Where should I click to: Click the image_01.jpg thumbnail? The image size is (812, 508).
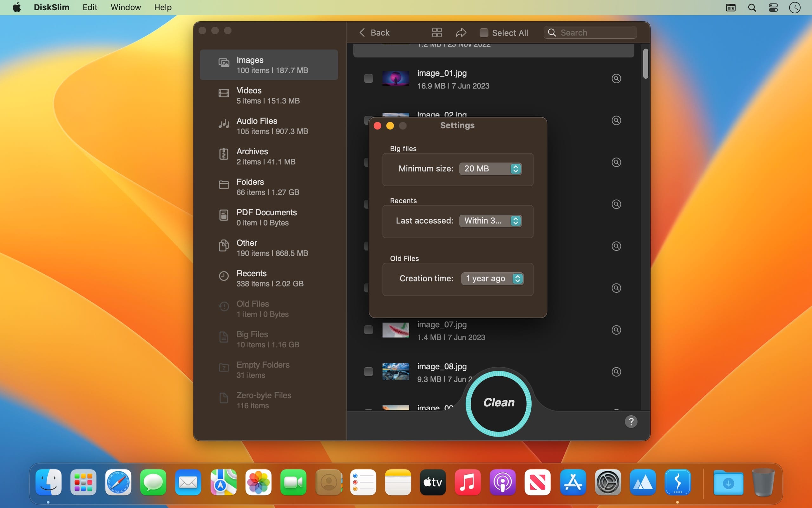click(396, 78)
